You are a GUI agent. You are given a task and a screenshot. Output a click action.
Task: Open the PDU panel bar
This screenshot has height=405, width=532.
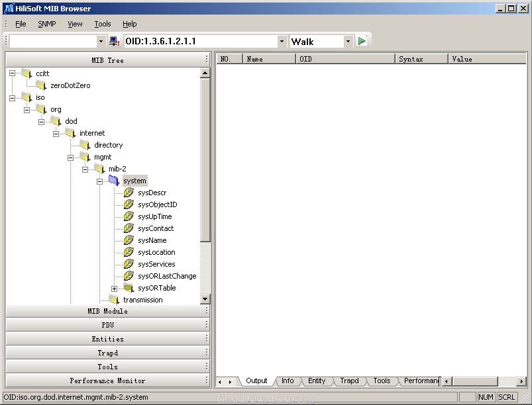(107, 325)
